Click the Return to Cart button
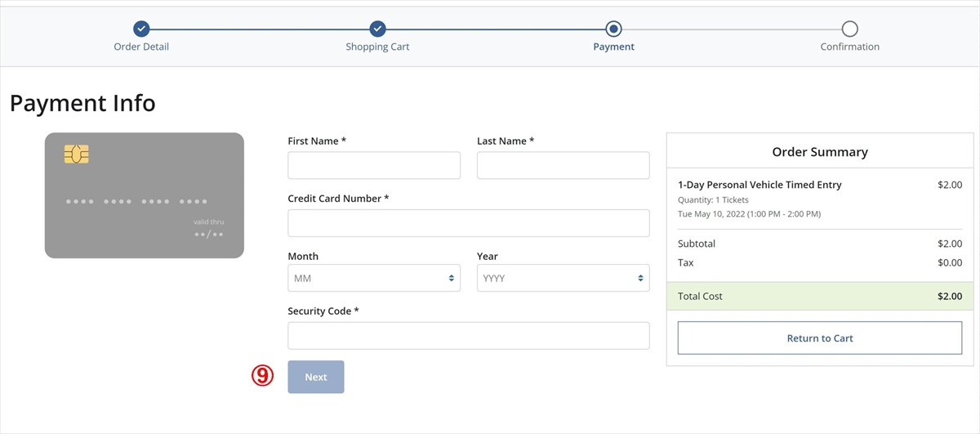The image size is (980, 434). (820, 338)
